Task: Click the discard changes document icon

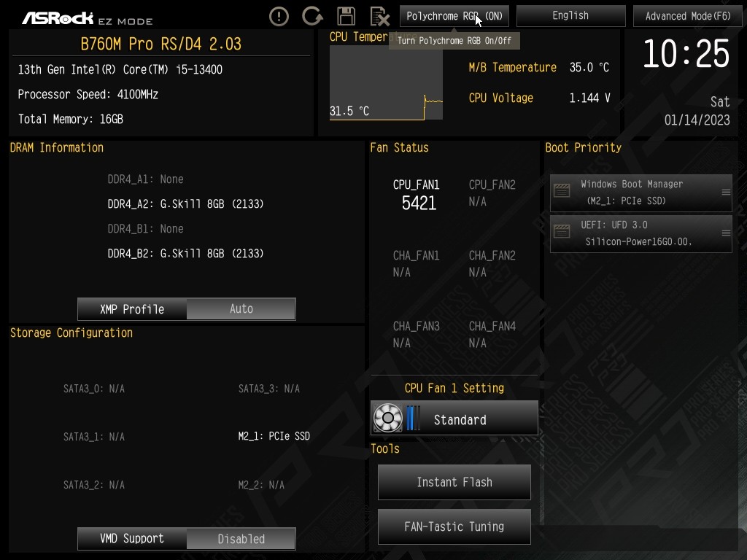Action: coord(379,17)
